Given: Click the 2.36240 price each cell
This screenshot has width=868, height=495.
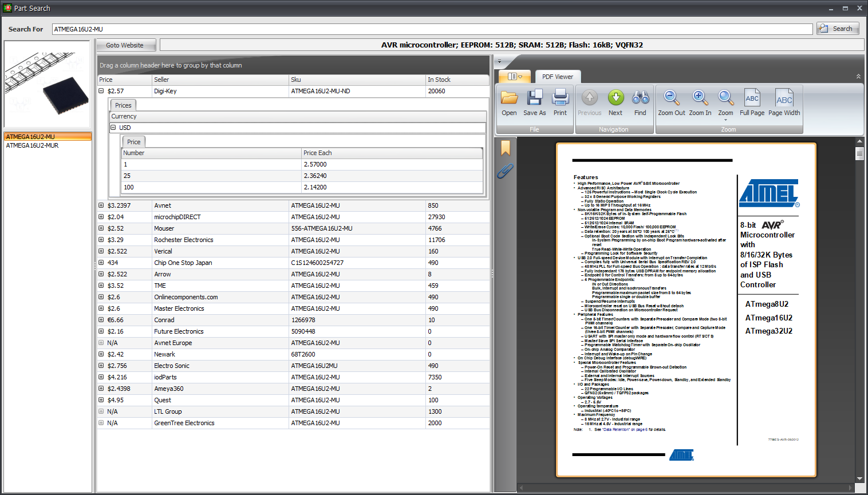Looking at the screenshot, I should tap(392, 176).
